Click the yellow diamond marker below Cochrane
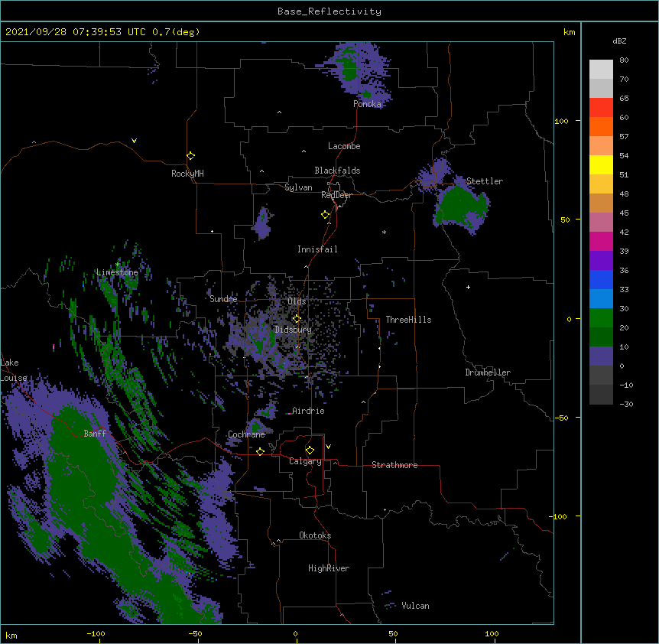This screenshot has height=644, width=659. pos(260,451)
